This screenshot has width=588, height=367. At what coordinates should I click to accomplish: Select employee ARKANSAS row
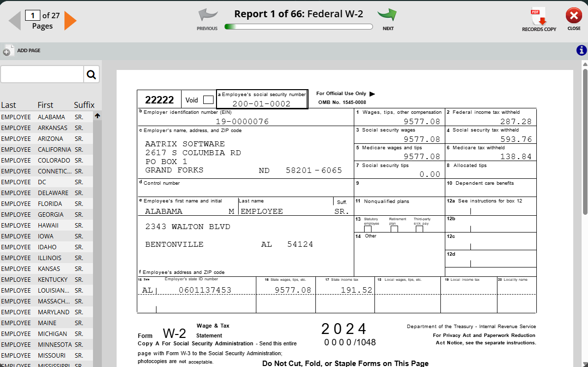47,128
